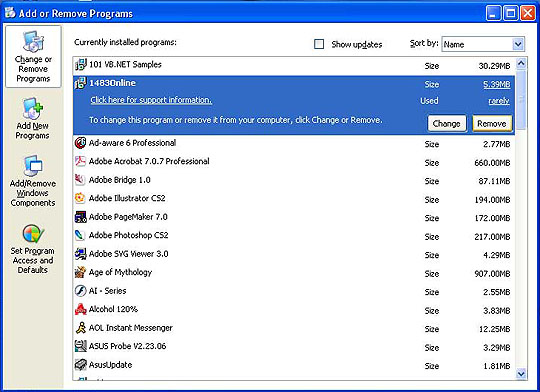The image size is (540, 392).
Task: Click the Age of Mythology icon
Action: [x=80, y=272]
